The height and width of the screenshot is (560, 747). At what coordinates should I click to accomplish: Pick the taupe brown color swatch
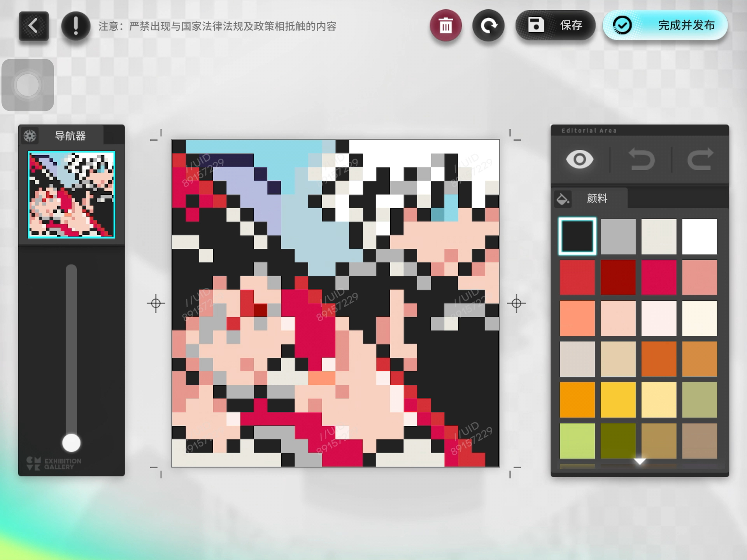(700, 441)
